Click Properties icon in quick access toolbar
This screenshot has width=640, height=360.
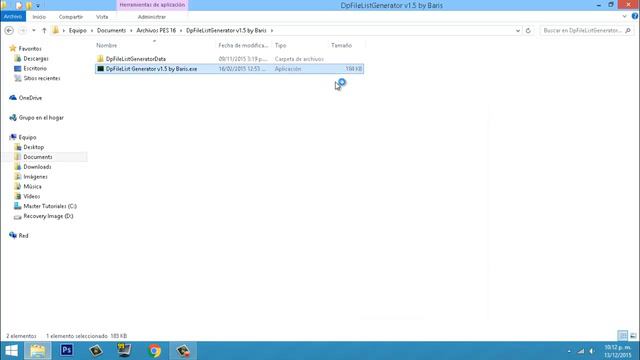(19, 5)
